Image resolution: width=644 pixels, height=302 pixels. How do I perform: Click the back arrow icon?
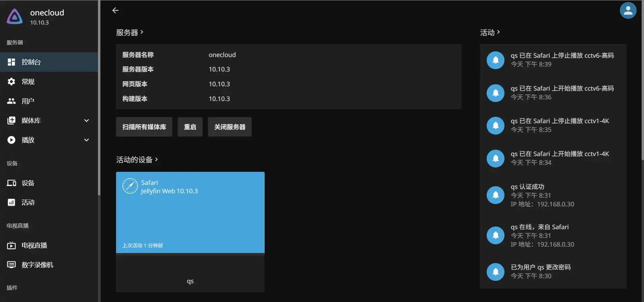click(115, 10)
